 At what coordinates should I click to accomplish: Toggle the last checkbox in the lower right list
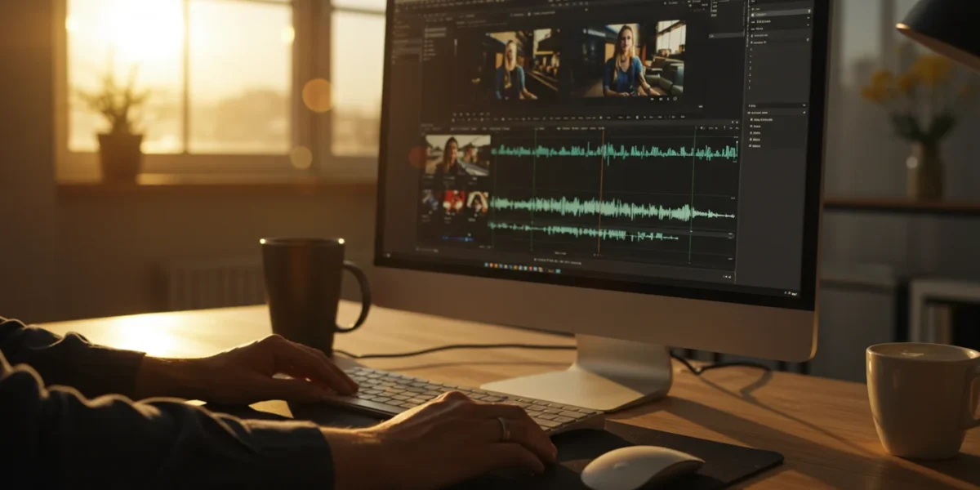(x=751, y=146)
